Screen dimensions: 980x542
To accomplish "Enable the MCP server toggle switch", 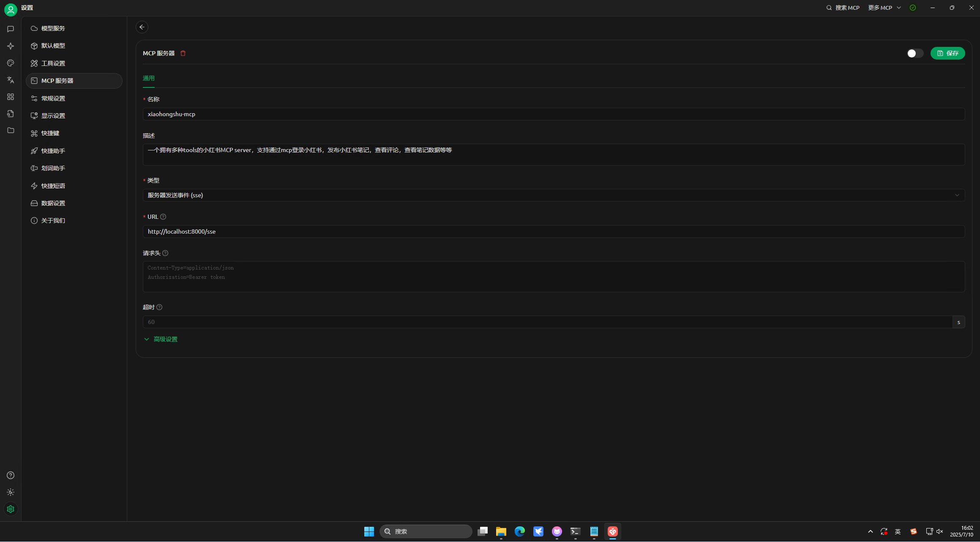I will point(914,53).
